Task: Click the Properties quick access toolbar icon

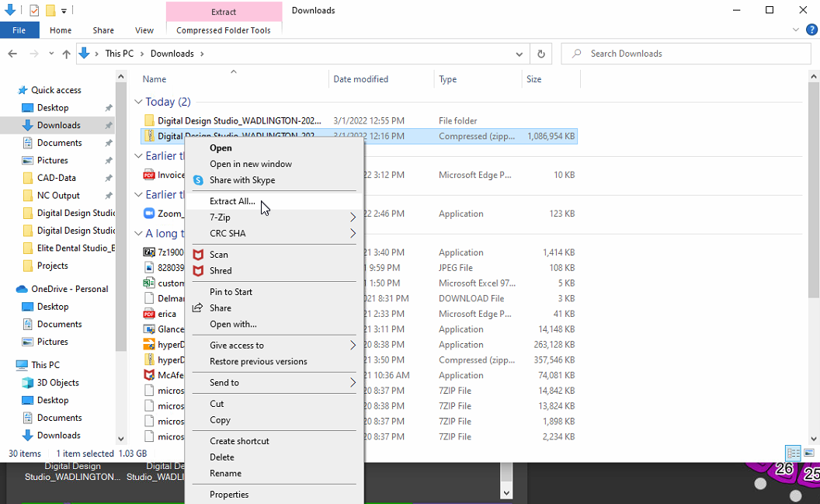Action: click(x=34, y=10)
